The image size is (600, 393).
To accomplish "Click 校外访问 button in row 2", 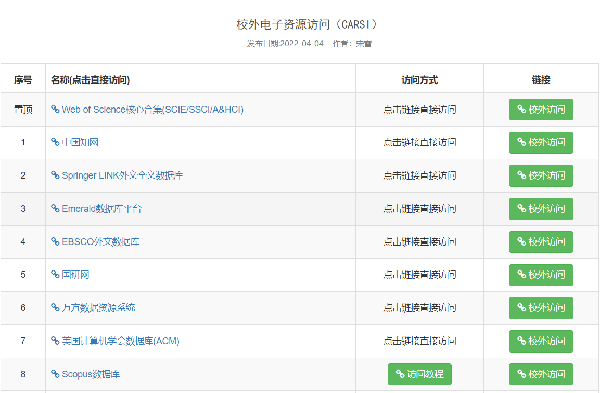I will (541, 176).
